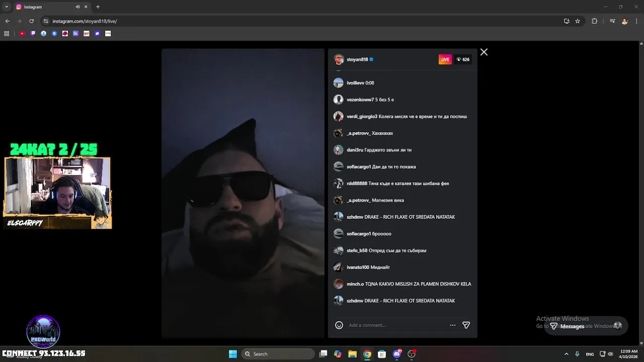This screenshot has height=362, width=644.
Task: Bookmark this page with the star
Action: pyautogui.click(x=578, y=21)
